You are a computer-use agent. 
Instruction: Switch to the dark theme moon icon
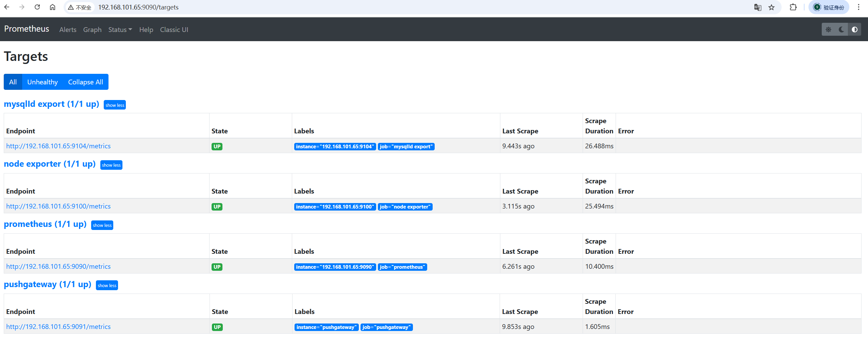[x=841, y=30]
